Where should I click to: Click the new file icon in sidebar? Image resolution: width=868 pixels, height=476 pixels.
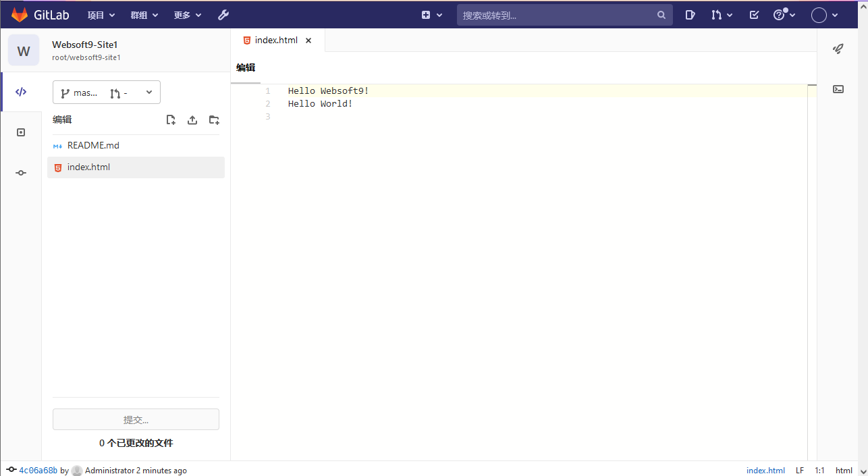[x=171, y=120]
